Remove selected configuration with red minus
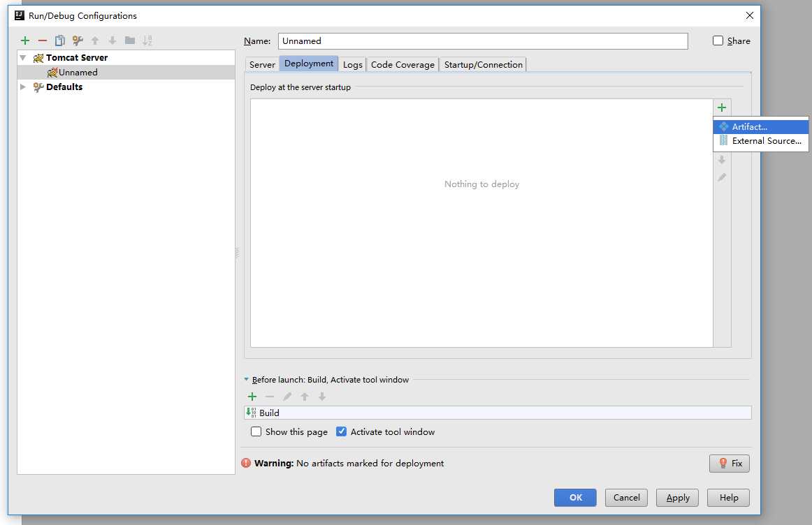 coord(43,40)
